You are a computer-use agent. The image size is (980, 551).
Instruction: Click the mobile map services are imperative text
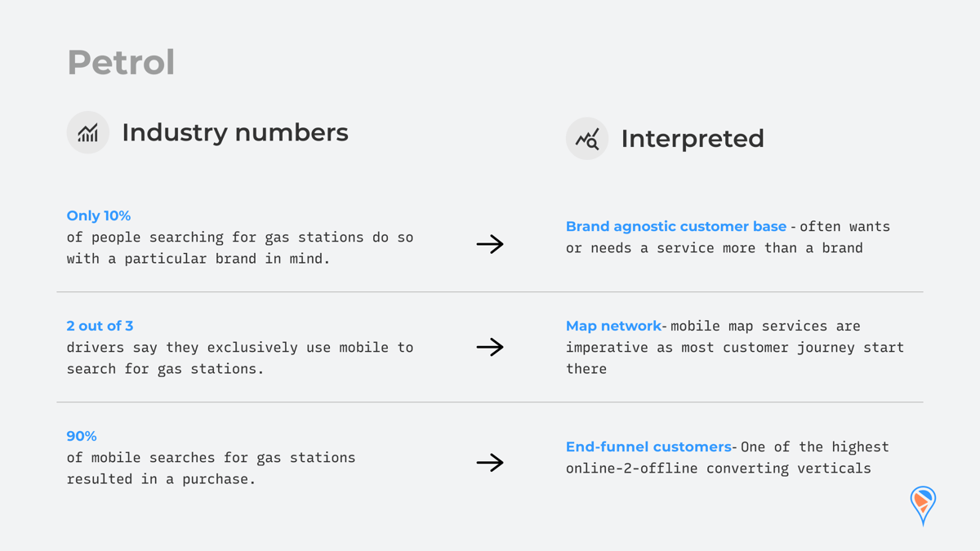click(735, 347)
